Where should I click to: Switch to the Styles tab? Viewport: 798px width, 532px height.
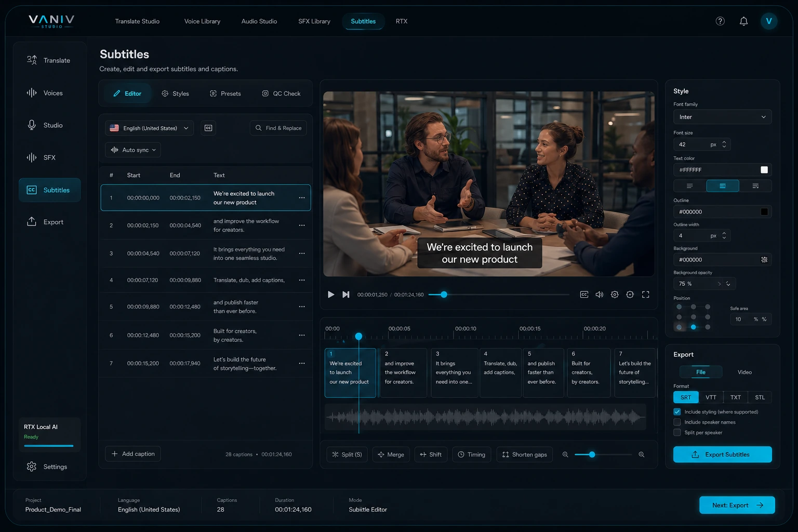coord(176,94)
